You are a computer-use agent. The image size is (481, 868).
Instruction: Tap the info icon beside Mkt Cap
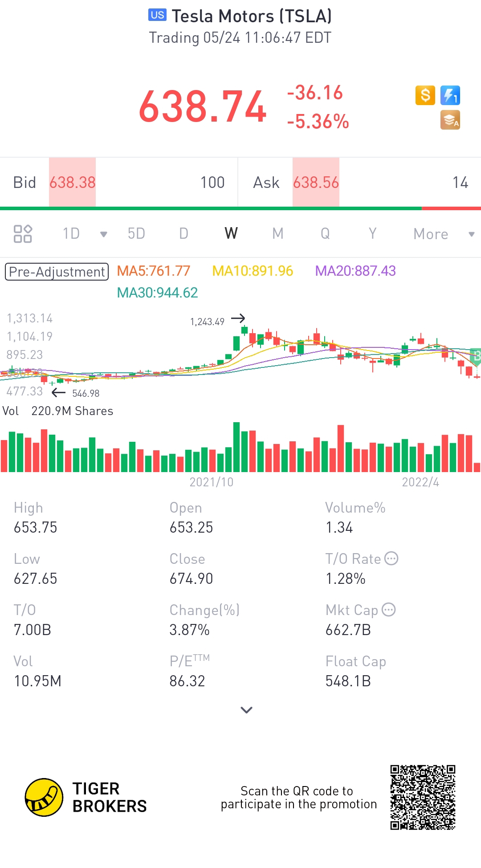pos(389,610)
